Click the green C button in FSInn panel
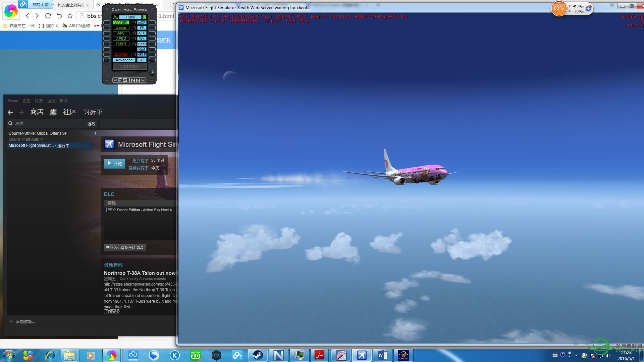Viewport: 644px width, 362px height. coord(144,17)
